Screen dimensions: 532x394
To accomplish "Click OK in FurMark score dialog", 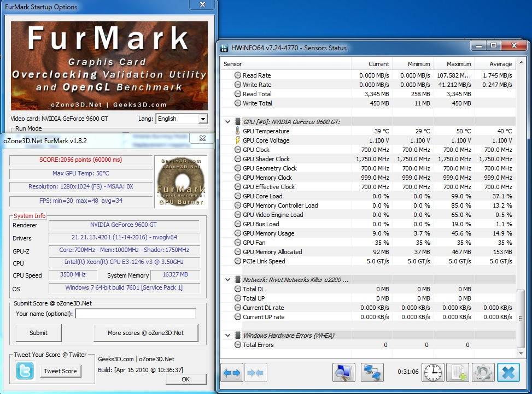I will [x=185, y=379].
